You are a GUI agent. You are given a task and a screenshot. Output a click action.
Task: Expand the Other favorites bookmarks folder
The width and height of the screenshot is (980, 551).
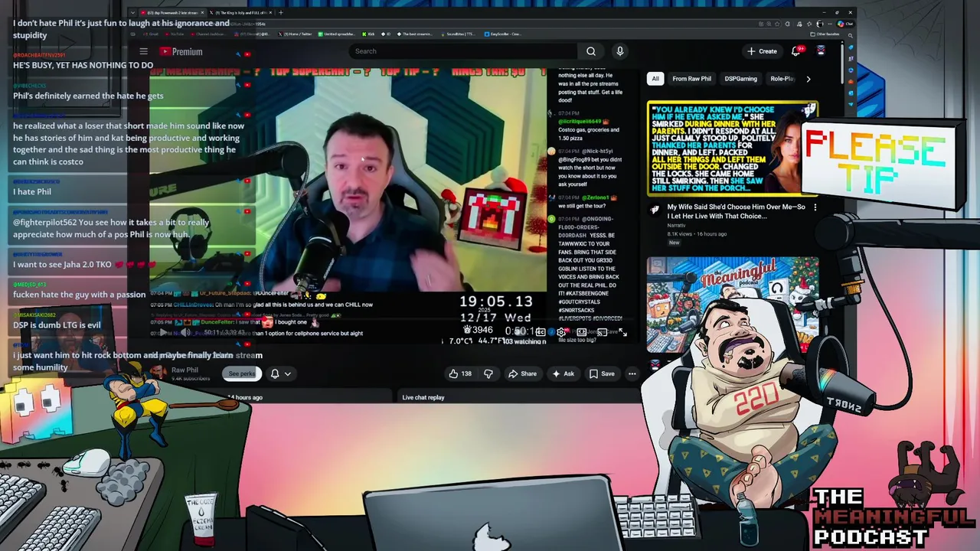825,34
